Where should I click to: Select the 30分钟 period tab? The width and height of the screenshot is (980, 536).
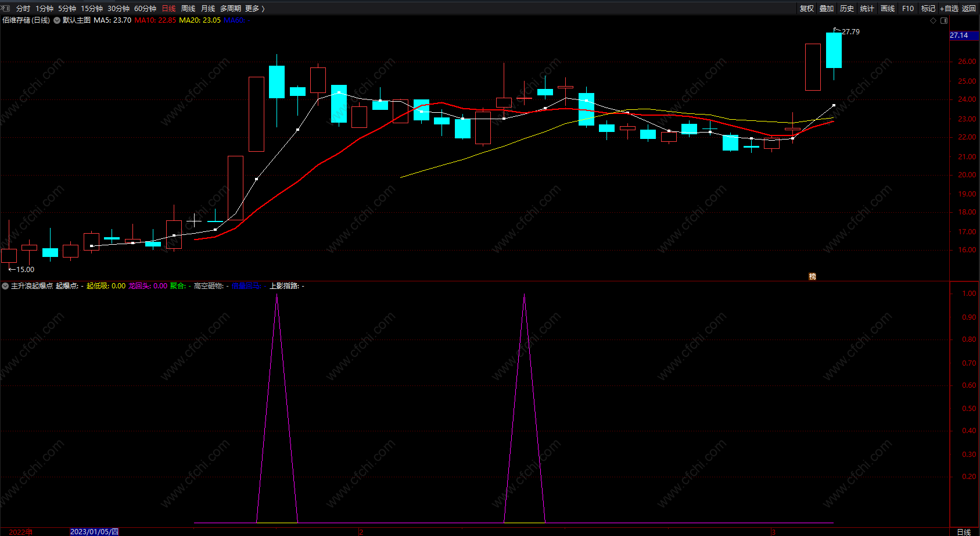[x=119, y=8]
